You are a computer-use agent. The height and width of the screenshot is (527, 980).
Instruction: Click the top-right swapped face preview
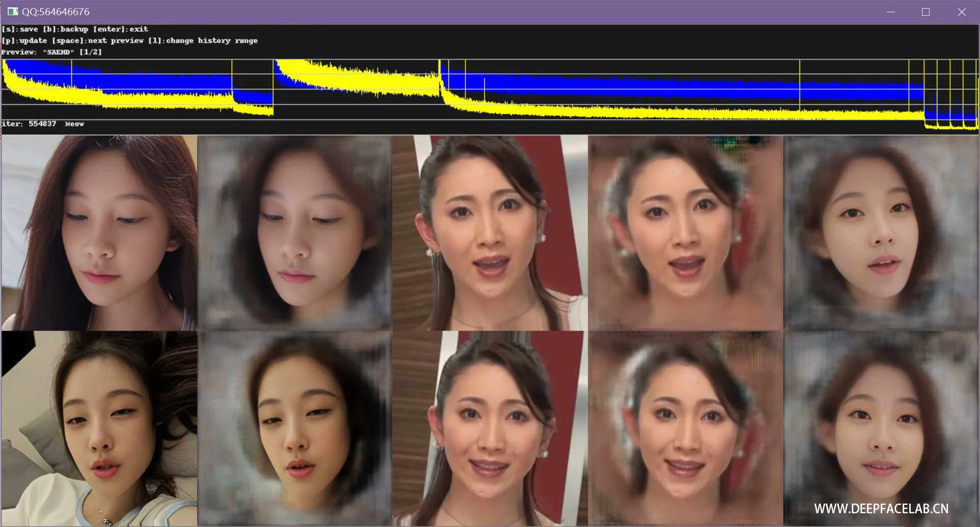click(x=881, y=233)
